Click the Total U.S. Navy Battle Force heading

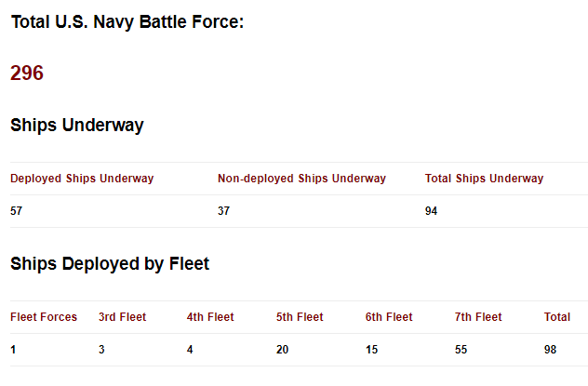pyautogui.click(x=127, y=21)
